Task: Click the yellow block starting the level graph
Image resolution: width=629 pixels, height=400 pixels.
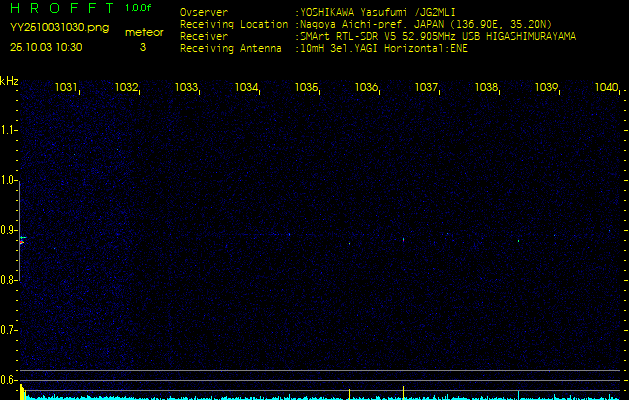Action: (23, 392)
